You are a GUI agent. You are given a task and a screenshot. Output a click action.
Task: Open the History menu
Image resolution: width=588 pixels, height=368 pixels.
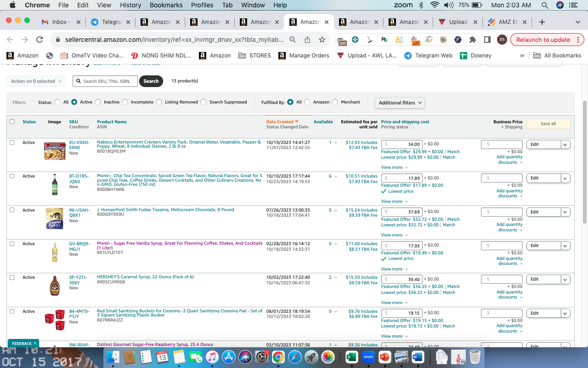pyautogui.click(x=130, y=5)
